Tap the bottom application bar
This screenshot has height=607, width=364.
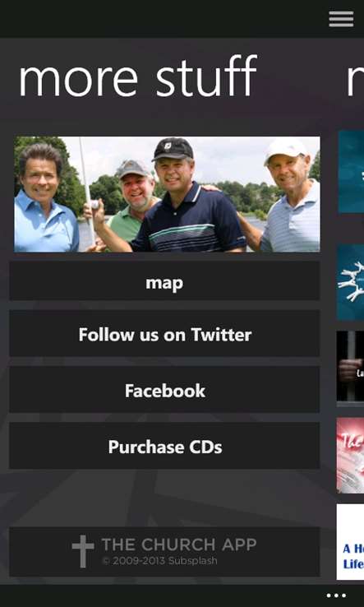(x=182, y=595)
